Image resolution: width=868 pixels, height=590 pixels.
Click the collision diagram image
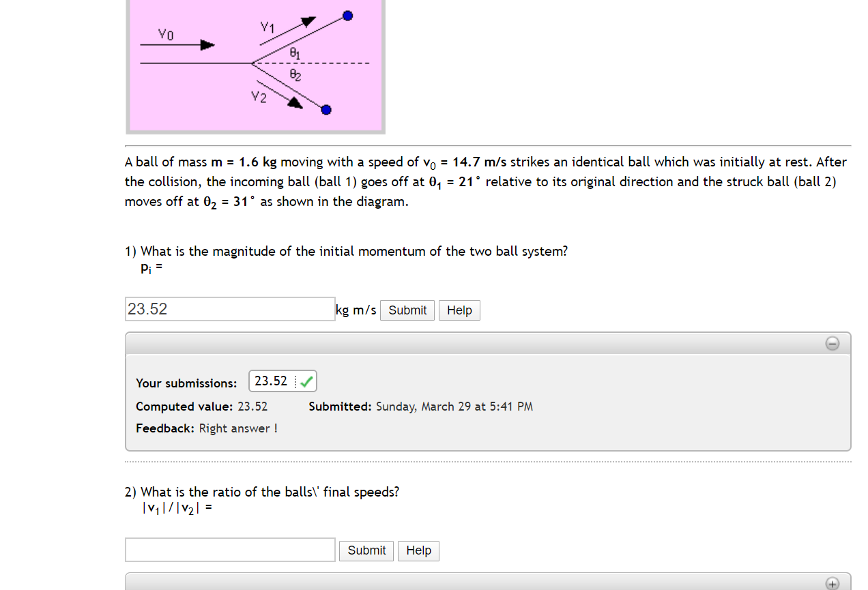coord(255,66)
